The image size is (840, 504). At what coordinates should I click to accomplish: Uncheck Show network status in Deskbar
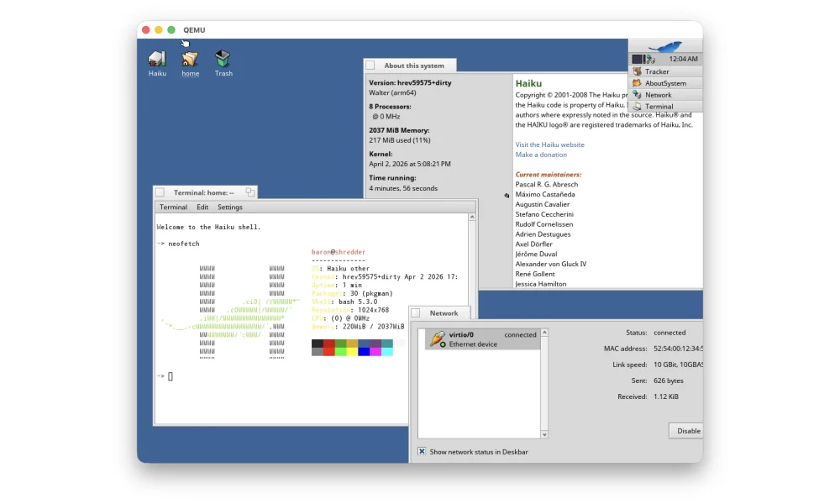tap(423, 451)
